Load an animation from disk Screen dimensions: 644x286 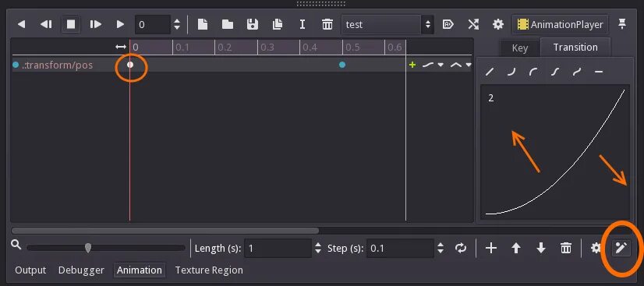coord(228,25)
